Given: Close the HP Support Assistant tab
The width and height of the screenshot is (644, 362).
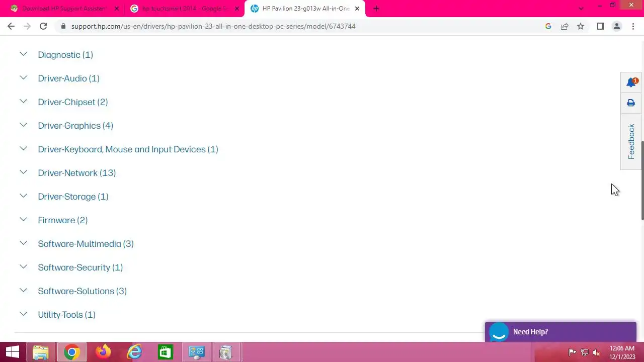Looking at the screenshot, I should 117,9.
